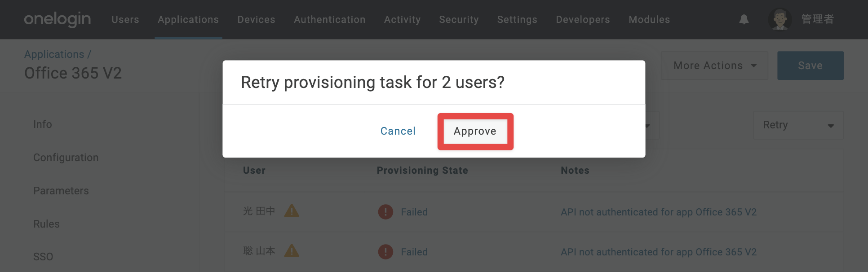868x272 pixels.
Task: Click the onelogin logo
Action: 58,19
